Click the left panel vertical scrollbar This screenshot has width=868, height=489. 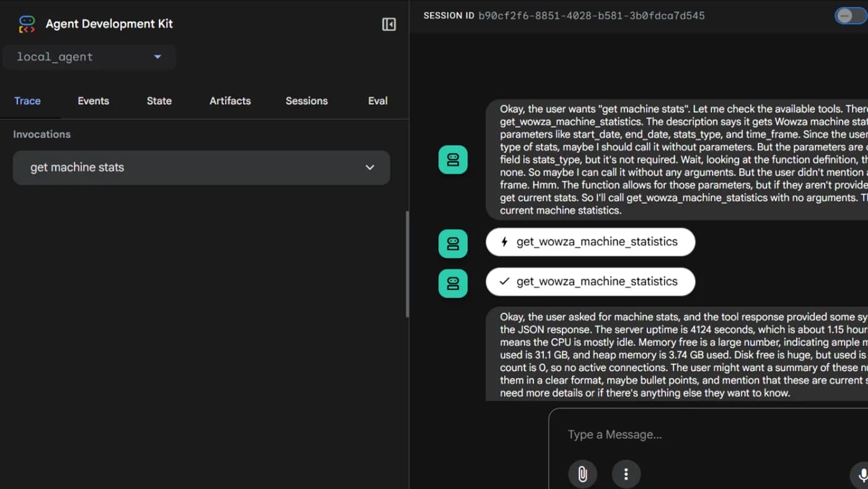pos(407,265)
